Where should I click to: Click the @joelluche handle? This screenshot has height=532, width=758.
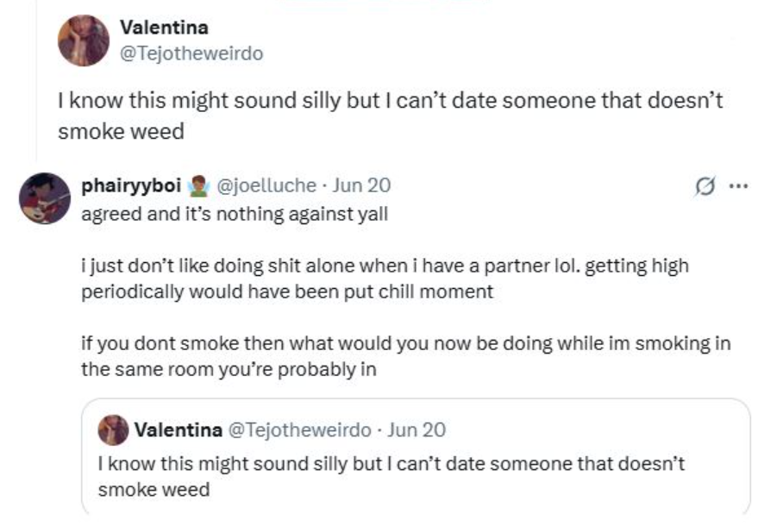266,185
